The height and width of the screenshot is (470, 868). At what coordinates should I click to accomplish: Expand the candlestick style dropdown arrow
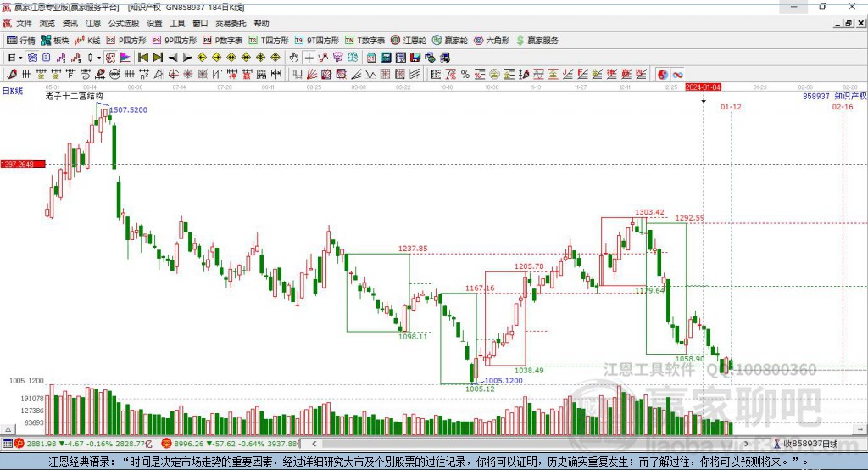tap(99, 58)
